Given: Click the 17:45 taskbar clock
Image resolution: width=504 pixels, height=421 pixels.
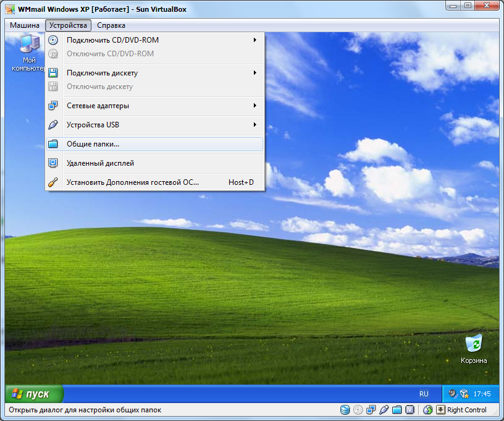Looking at the screenshot, I should (482, 394).
